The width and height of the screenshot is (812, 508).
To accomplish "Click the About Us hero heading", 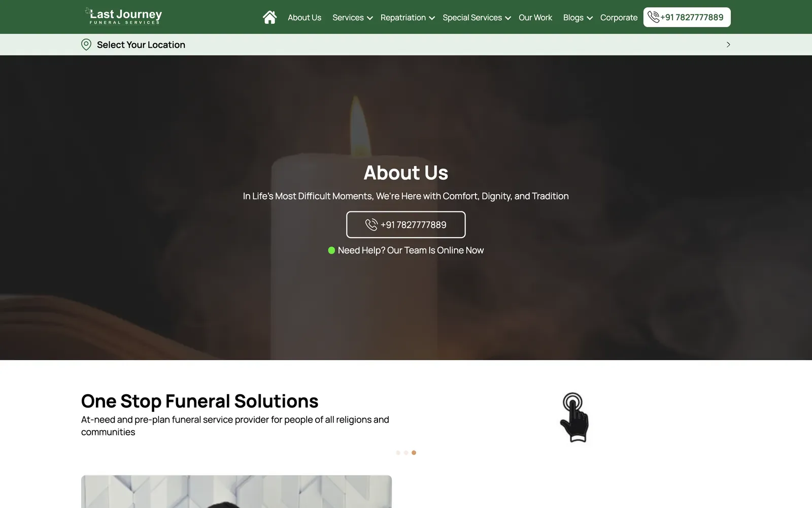I will click(406, 173).
